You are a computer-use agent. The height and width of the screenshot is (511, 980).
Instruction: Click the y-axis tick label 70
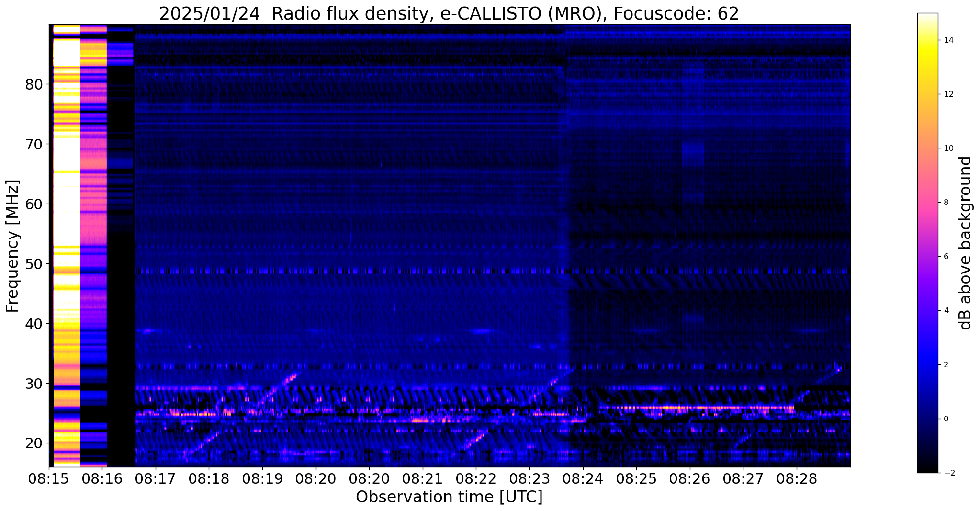pyautogui.click(x=34, y=144)
